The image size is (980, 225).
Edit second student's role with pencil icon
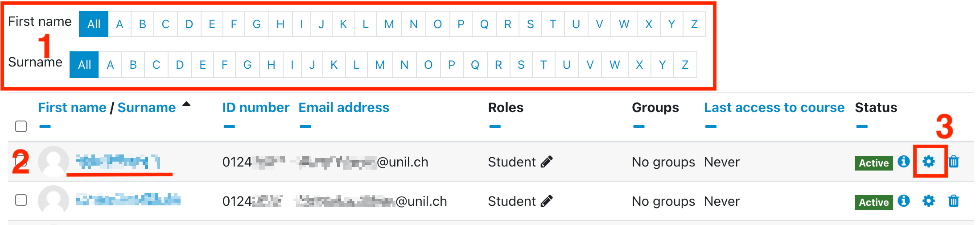547,201
